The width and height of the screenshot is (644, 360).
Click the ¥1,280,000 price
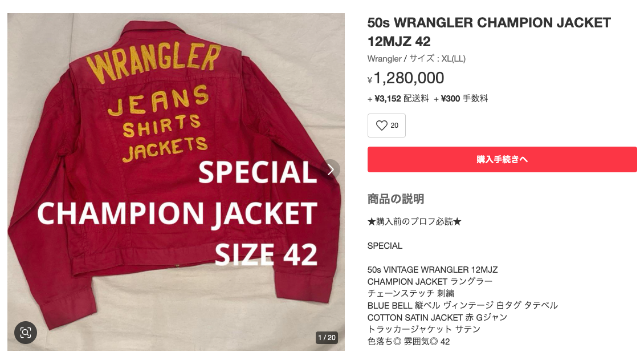point(406,78)
